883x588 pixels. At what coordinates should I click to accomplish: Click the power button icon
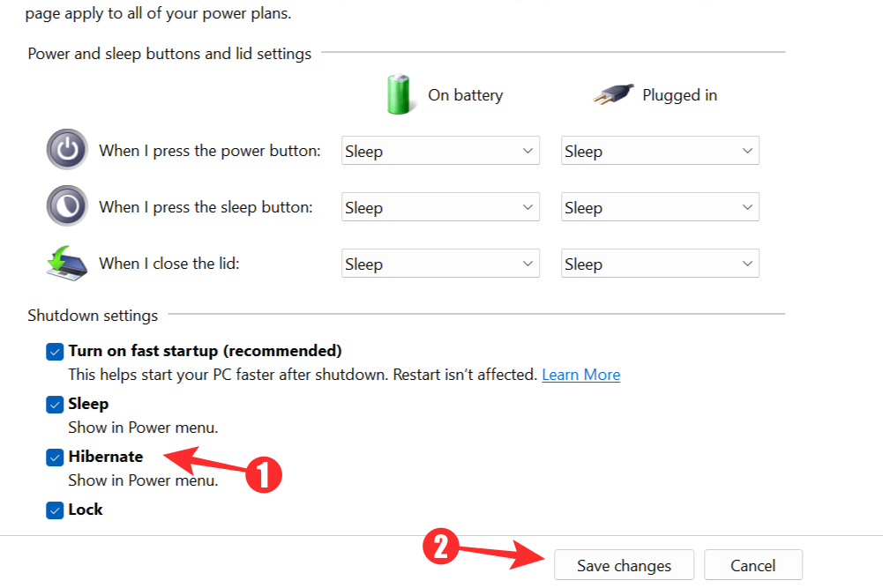pyautogui.click(x=67, y=150)
